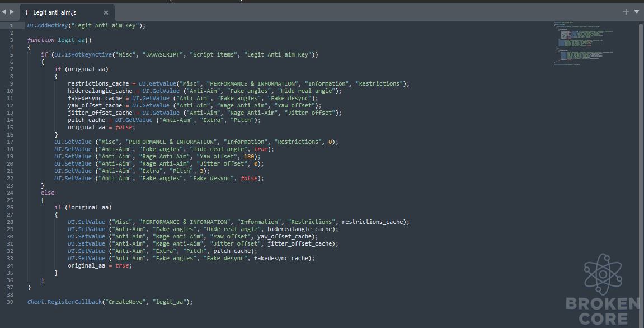
Task: Click the 'true' value on line 18
Action: (261, 149)
